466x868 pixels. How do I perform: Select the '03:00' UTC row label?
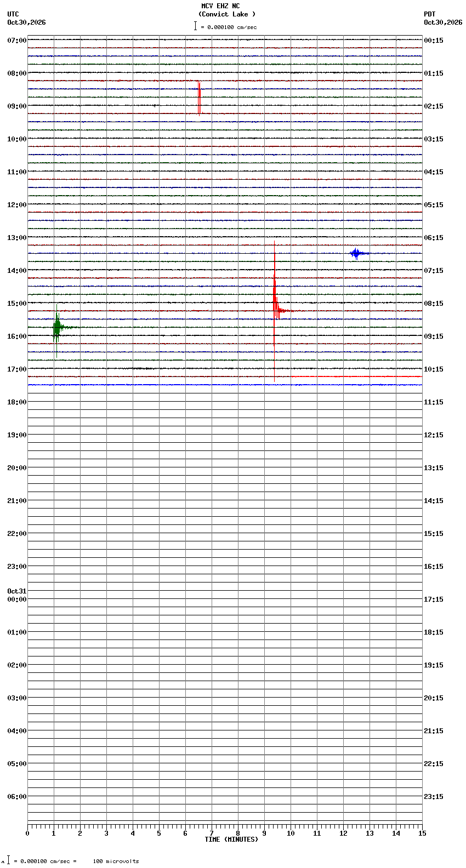(x=17, y=698)
